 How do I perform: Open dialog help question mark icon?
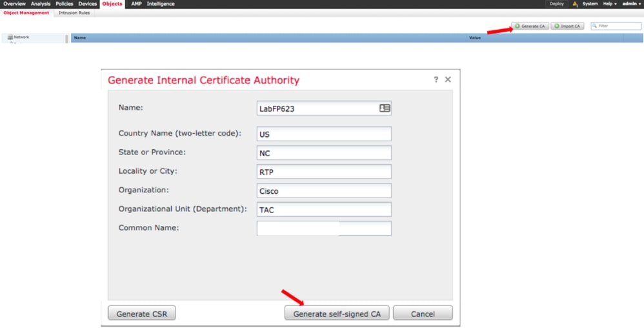(436, 79)
